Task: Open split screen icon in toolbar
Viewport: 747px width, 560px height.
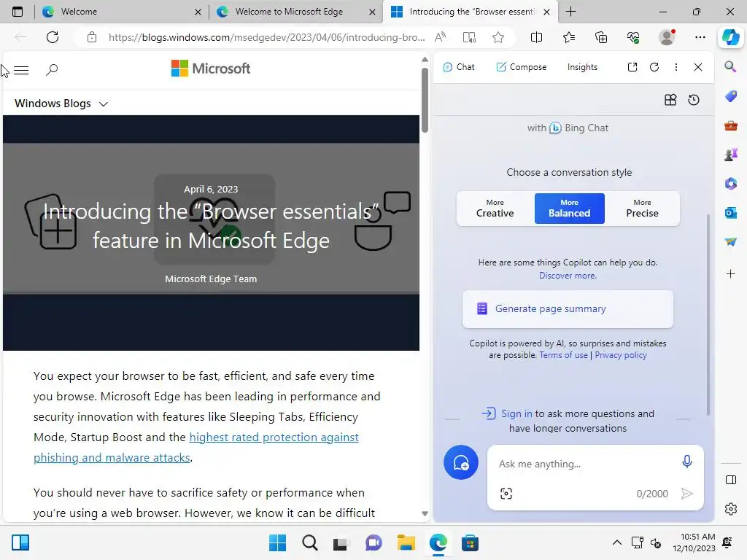Action: (536, 37)
